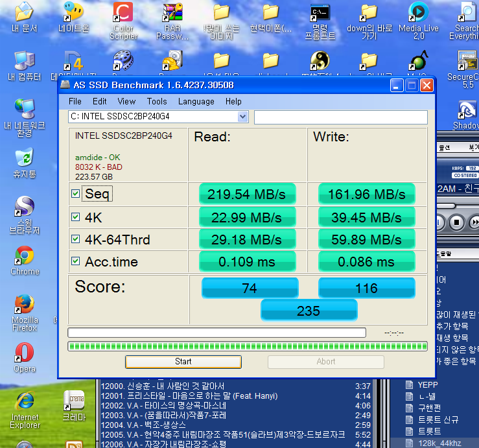Open the Shadow desktop icon
The image size is (479, 448).
[x=466, y=115]
